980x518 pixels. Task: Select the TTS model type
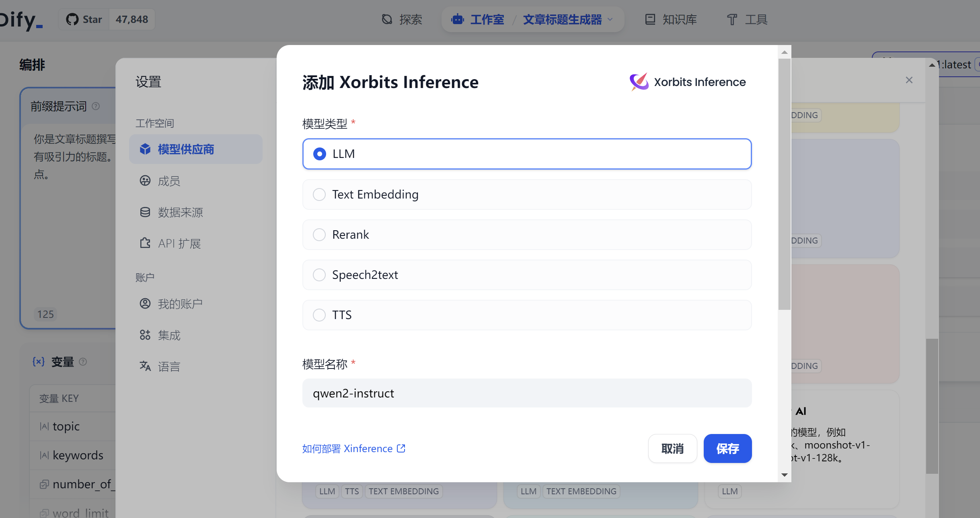point(527,315)
